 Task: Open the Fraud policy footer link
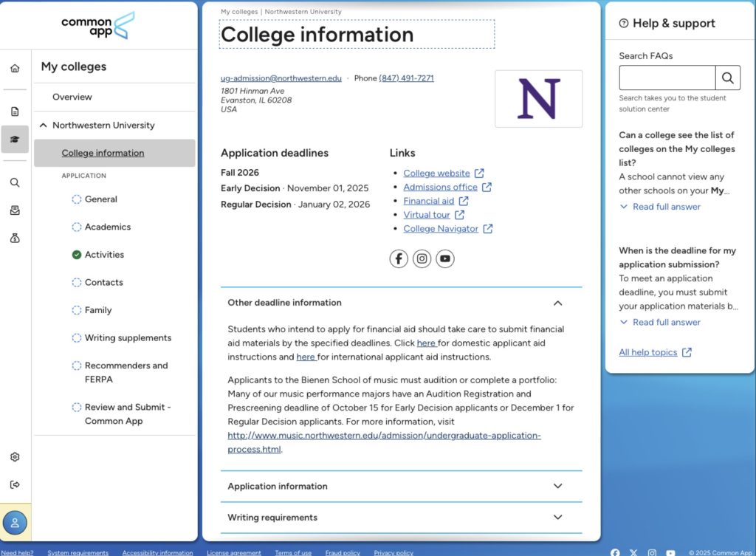343,552
